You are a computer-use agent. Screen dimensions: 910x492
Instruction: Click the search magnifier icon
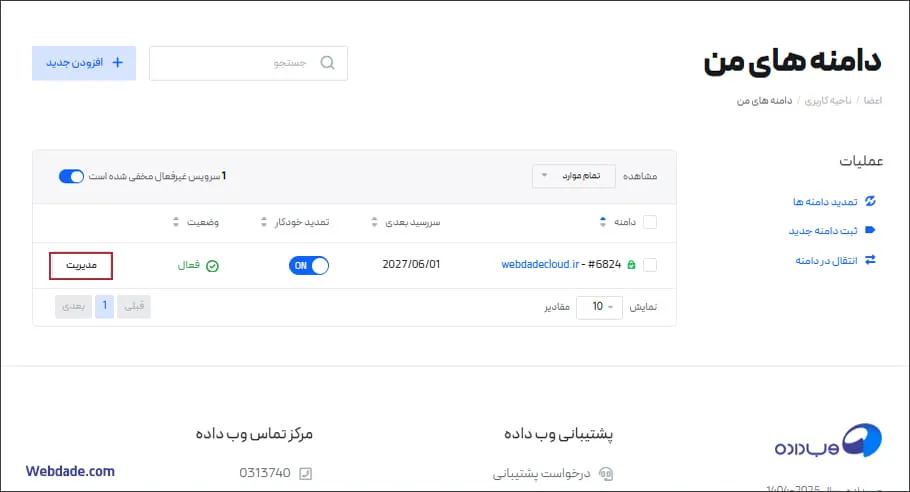coord(327,63)
